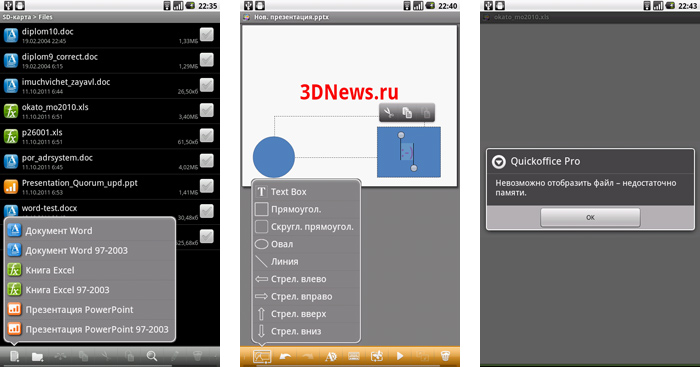Image resolution: width=700 pixels, height=367 pixels.
Task: Select the blue circle shape on slide
Action: pos(274,157)
